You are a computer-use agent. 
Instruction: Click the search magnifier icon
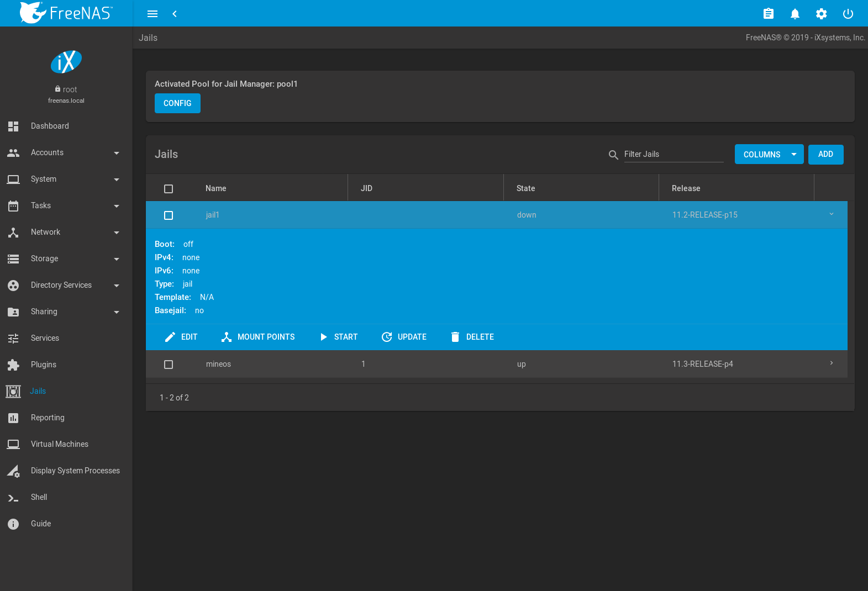pyautogui.click(x=613, y=155)
